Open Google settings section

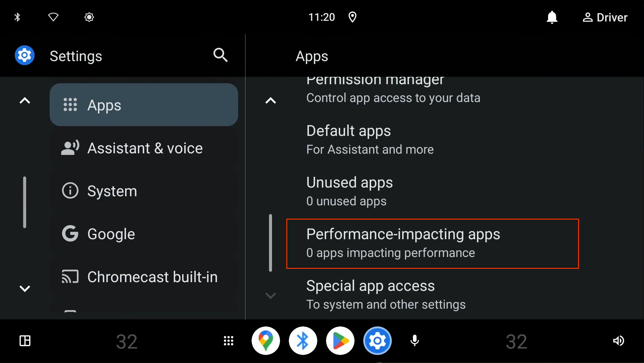click(110, 234)
